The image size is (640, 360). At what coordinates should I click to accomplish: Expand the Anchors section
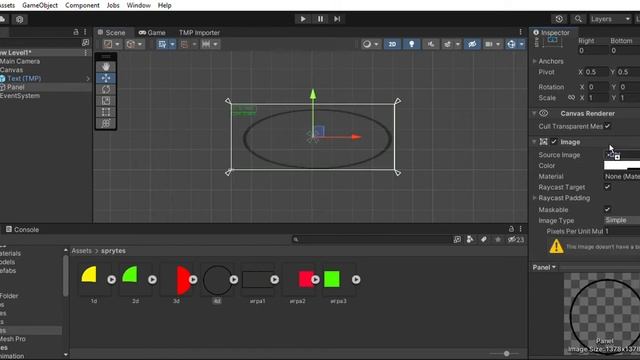pyautogui.click(x=535, y=61)
